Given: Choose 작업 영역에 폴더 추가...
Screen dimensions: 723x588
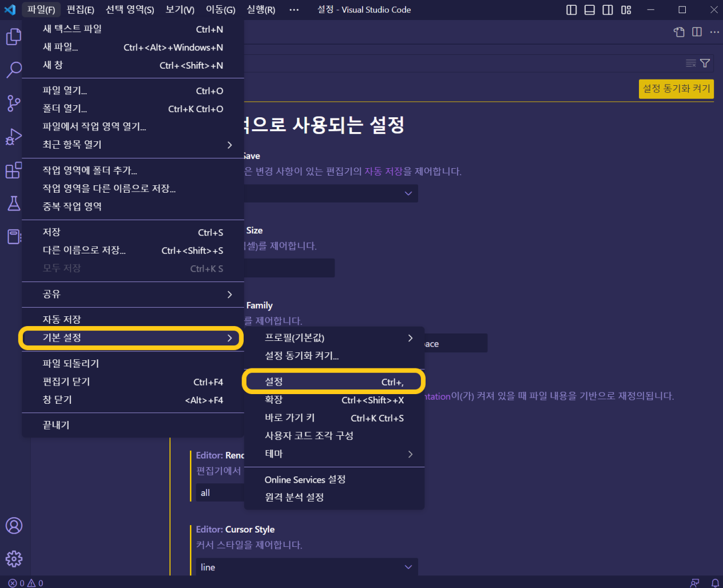Looking at the screenshot, I should tap(133, 170).
